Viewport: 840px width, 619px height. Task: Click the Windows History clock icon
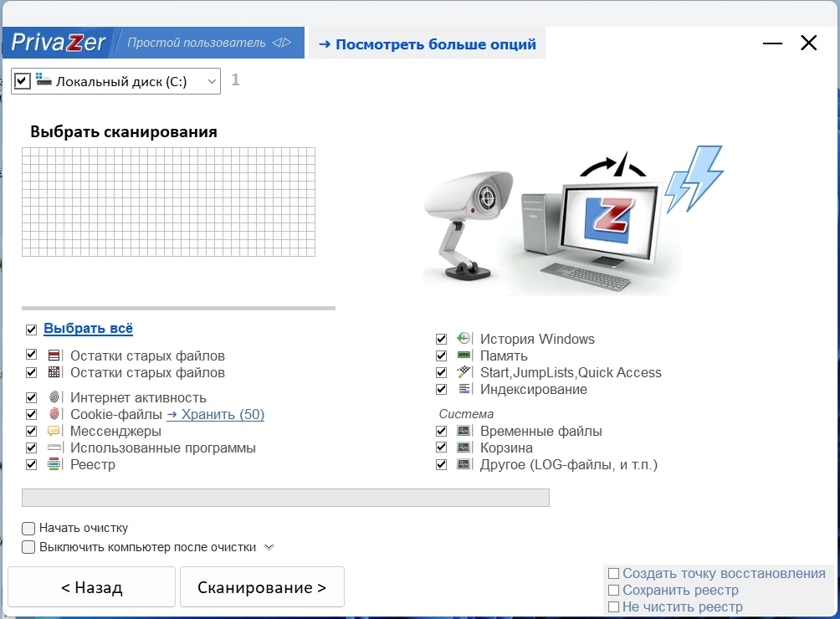click(464, 339)
